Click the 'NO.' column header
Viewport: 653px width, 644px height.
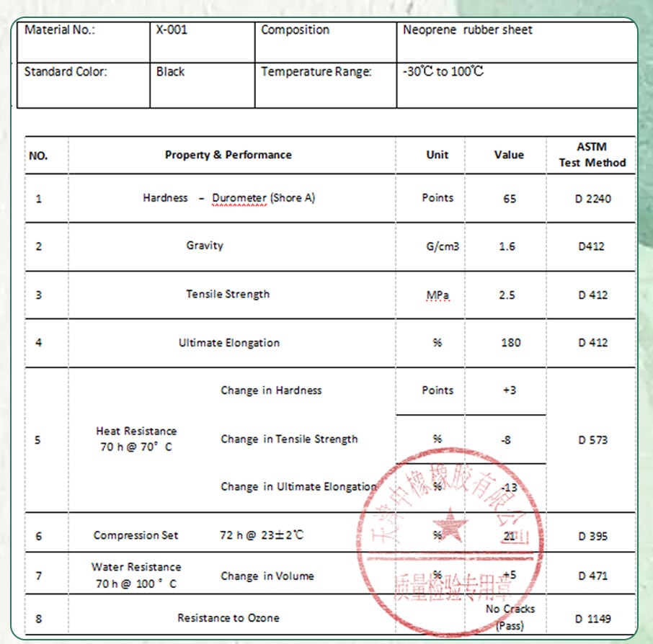[38, 156]
